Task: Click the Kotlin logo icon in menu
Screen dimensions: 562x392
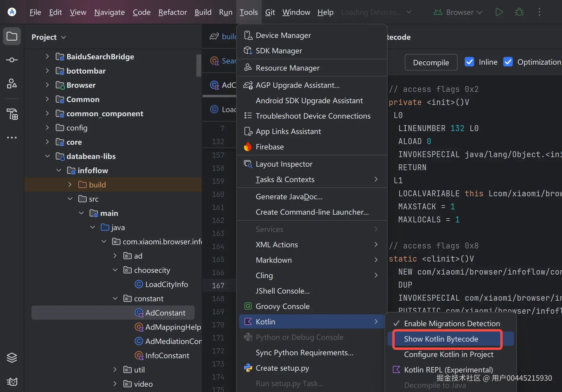Action: coord(248,321)
